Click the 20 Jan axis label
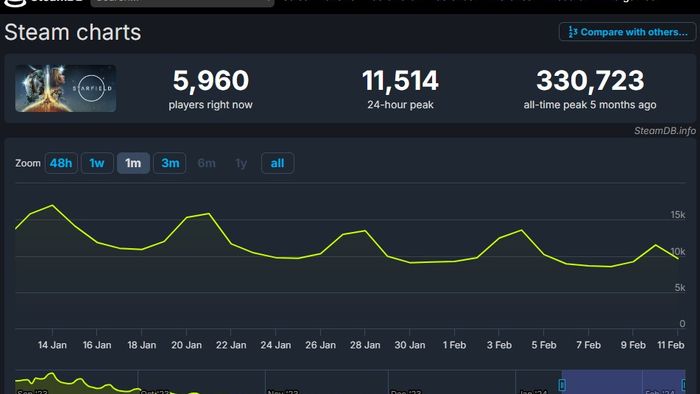The height and width of the screenshot is (394, 700). point(186,345)
